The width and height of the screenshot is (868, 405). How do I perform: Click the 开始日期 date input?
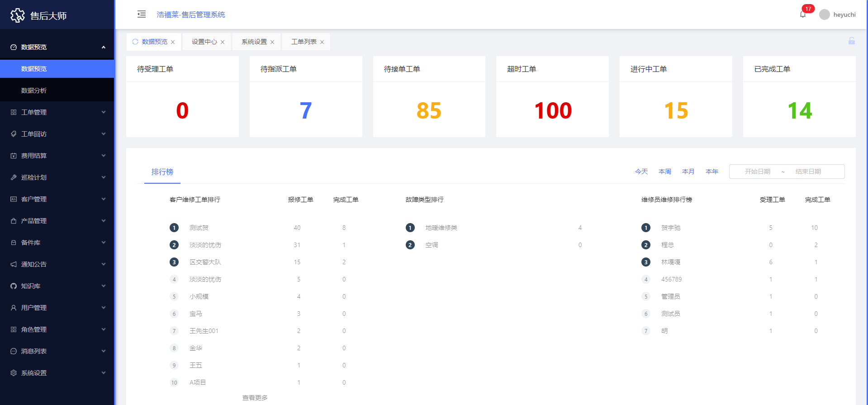pyautogui.click(x=757, y=172)
